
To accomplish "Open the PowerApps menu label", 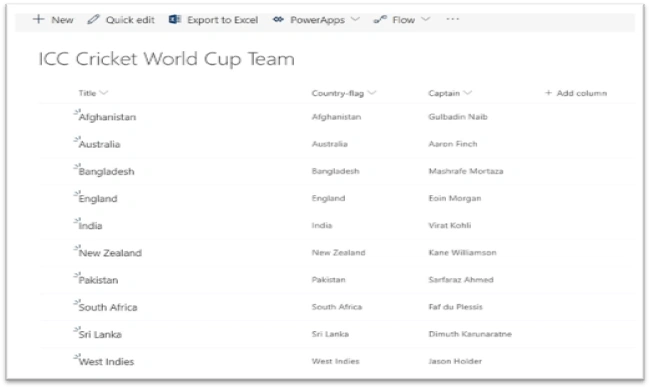I will 317,20.
